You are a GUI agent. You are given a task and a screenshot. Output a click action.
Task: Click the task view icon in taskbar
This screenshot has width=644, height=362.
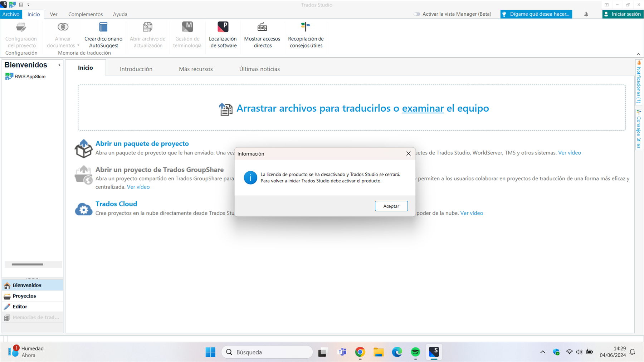pos(323,352)
